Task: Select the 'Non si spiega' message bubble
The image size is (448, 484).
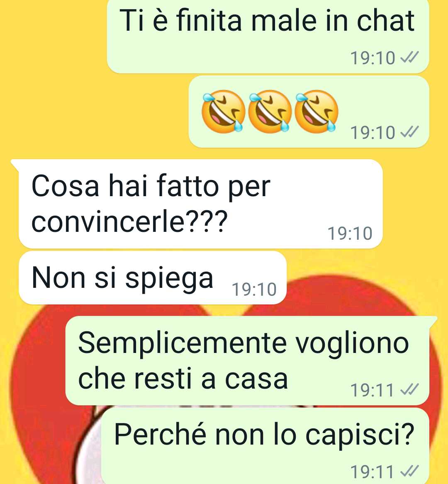Action: click(x=153, y=278)
